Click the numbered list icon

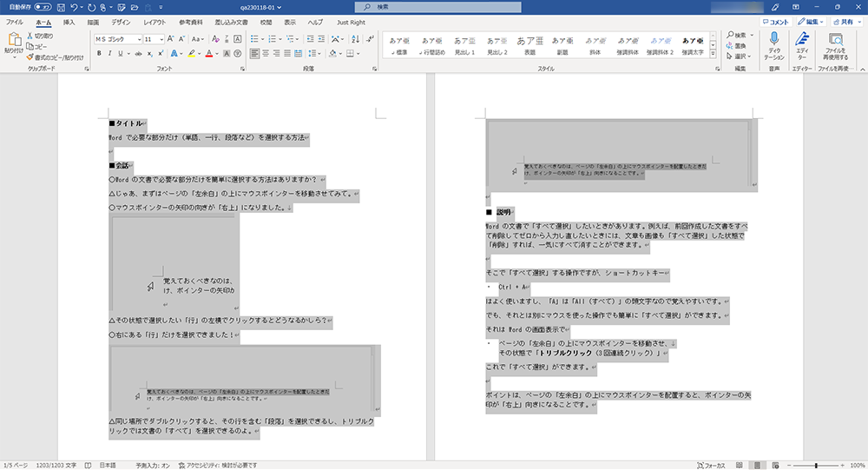coord(272,39)
